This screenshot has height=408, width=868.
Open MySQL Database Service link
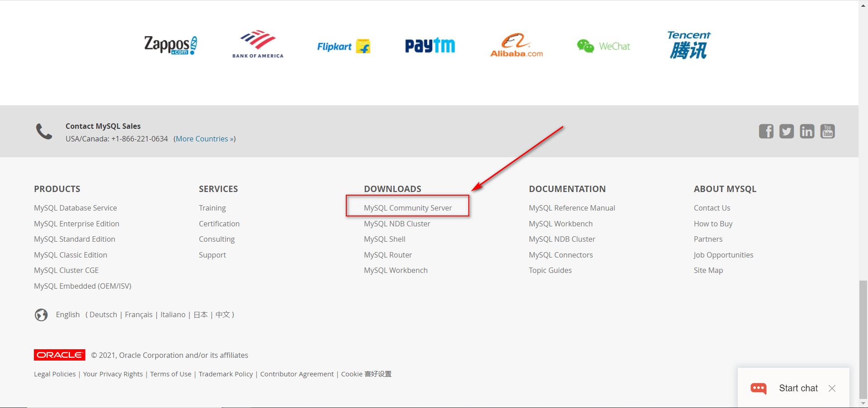(75, 208)
